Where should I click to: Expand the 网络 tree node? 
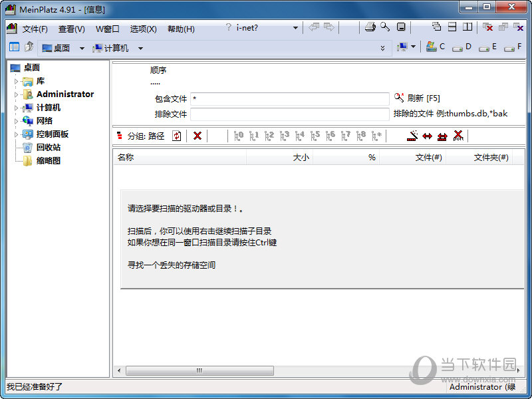tap(16, 121)
